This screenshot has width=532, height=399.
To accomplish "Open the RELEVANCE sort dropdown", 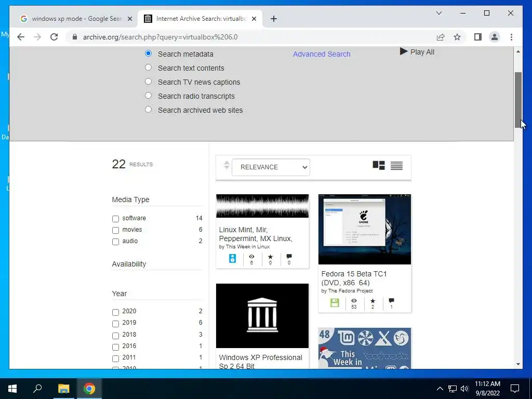I will click(x=271, y=167).
